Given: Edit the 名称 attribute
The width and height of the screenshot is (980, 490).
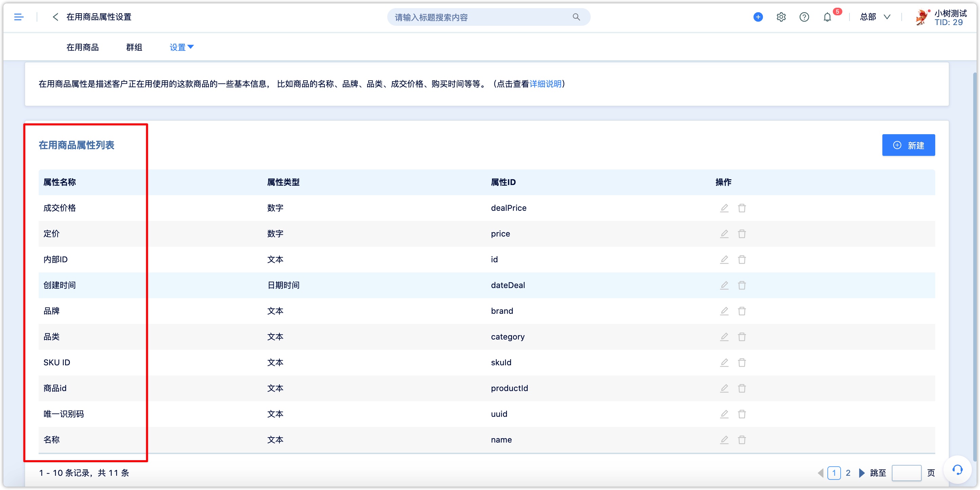Looking at the screenshot, I should pyautogui.click(x=724, y=440).
